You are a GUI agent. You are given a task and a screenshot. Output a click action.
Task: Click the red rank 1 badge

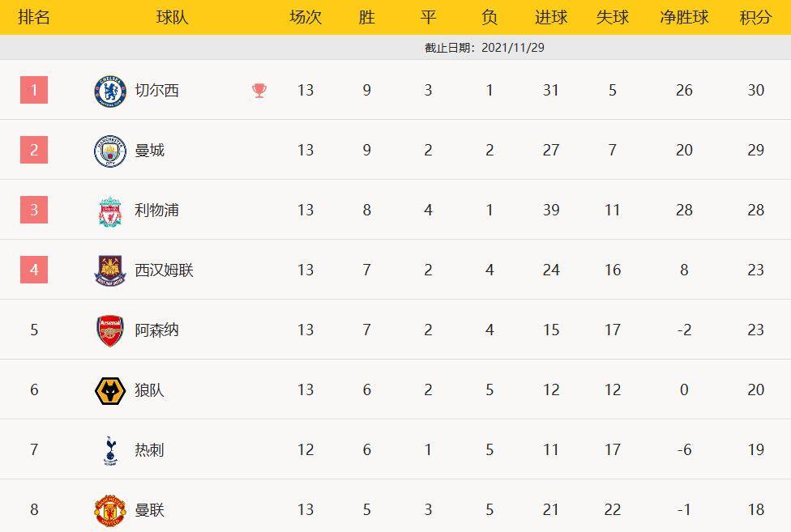click(34, 90)
